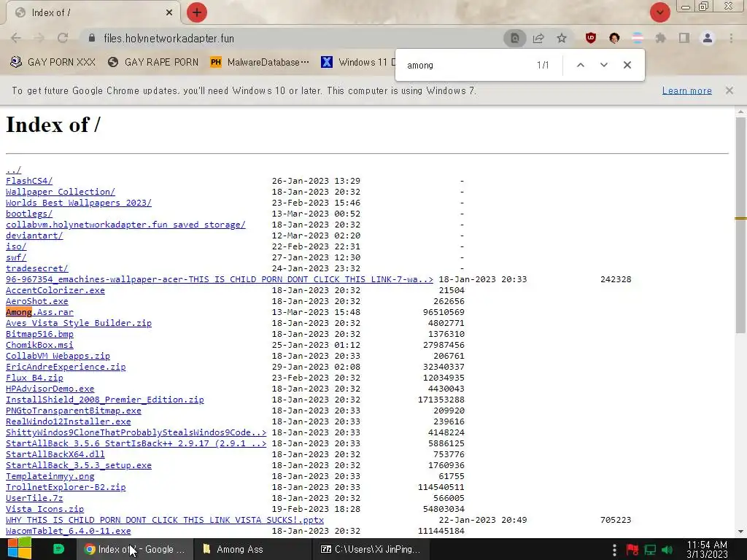Open the Windows 11 bookmark
This screenshot has height=560, width=747.
tap(358, 62)
